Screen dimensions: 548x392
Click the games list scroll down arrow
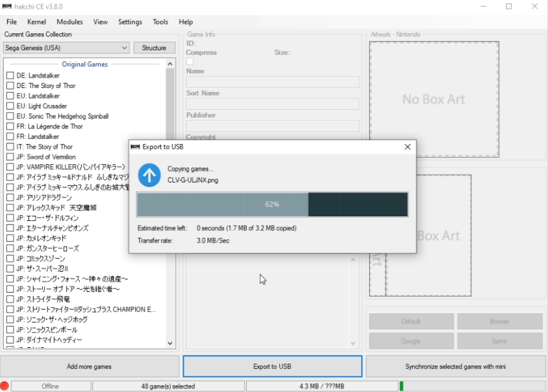click(170, 344)
